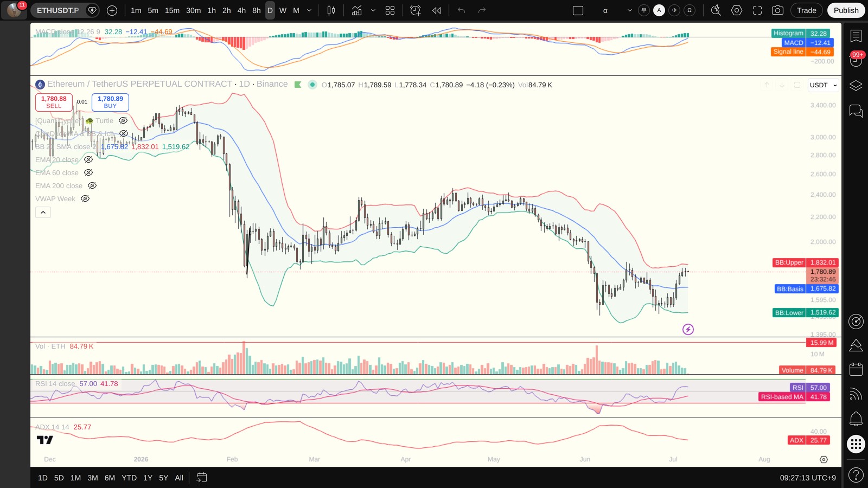Enter fullscreen mode icon
Image resolution: width=868 pixels, height=488 pixels.
(757, 10)
